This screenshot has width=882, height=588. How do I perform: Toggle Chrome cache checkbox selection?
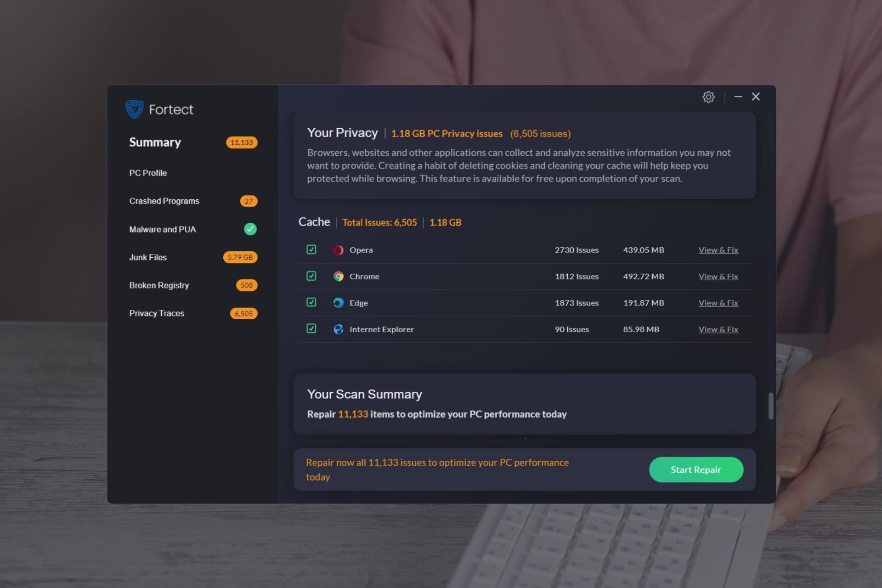click(x=311, y=276)
